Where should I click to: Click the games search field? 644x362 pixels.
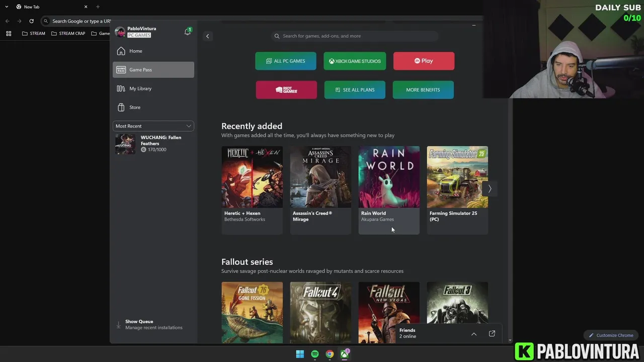(355, 36)
